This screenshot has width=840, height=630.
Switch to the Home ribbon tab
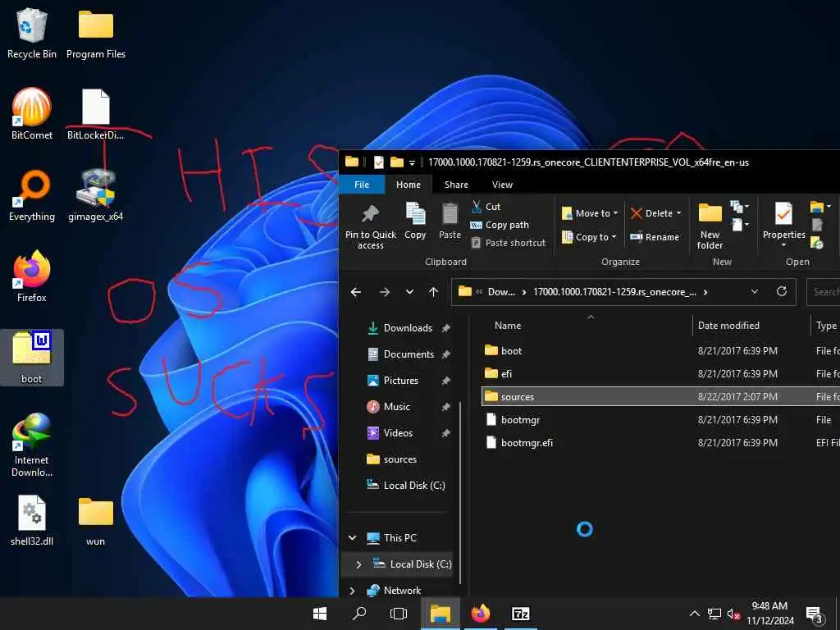tap(409, 185)
